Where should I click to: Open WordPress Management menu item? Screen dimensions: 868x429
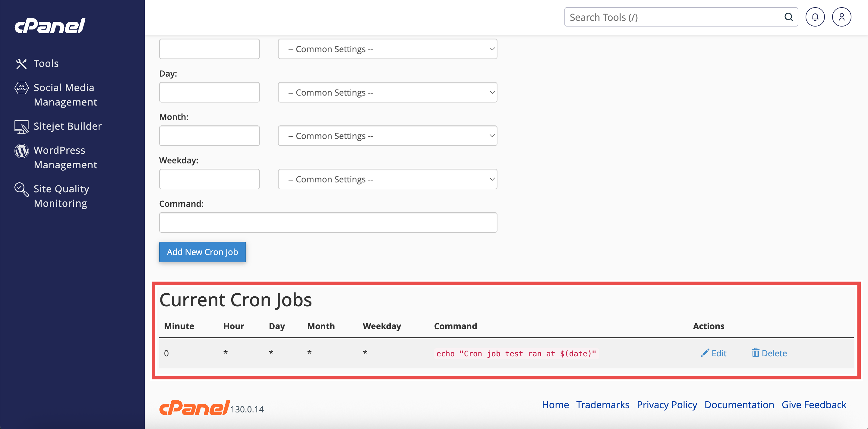coord(65,157)
